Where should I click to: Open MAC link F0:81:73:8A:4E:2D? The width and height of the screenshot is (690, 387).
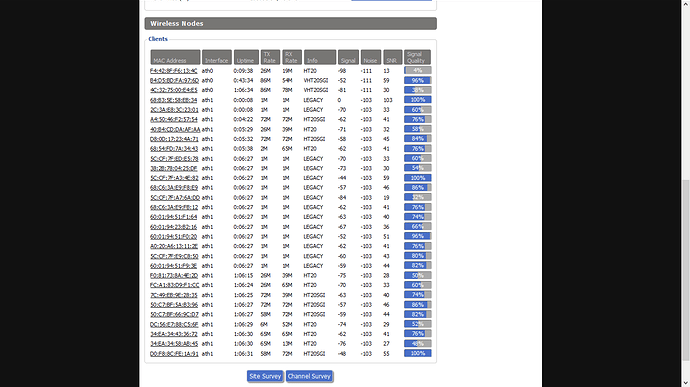[x=174, y=276]
